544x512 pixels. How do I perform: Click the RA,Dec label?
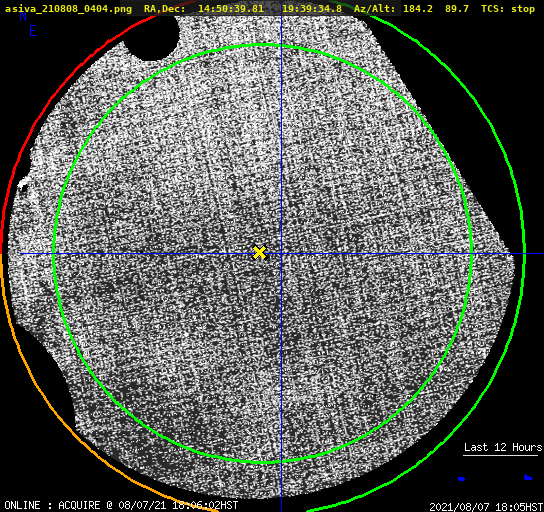[x=165, y=9]
